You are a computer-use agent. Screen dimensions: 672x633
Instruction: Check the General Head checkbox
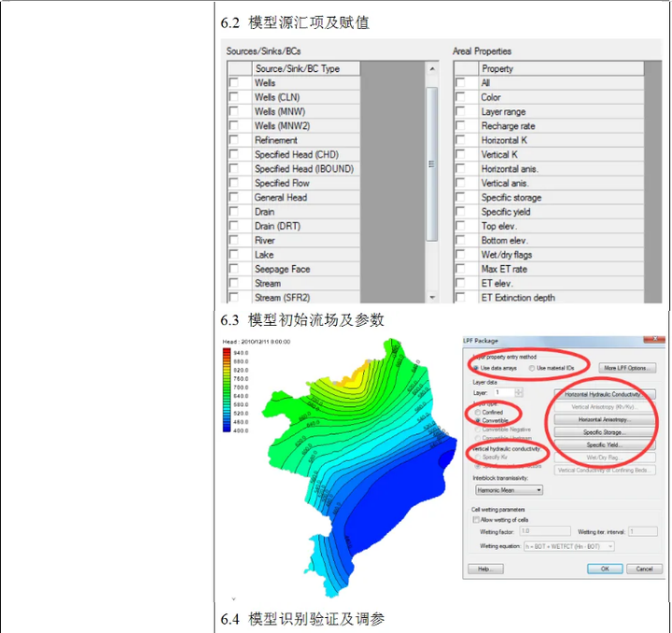click(234, 197)
